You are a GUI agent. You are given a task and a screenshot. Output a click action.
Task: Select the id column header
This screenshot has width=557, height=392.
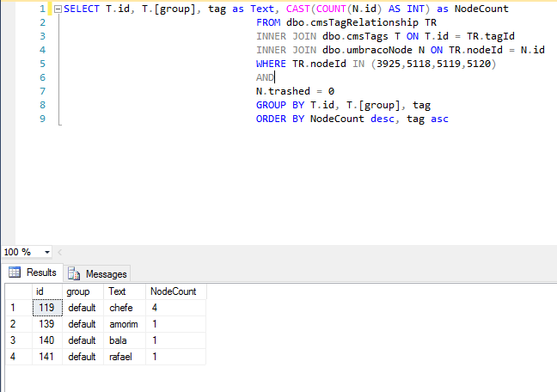(x=47, y=291)
